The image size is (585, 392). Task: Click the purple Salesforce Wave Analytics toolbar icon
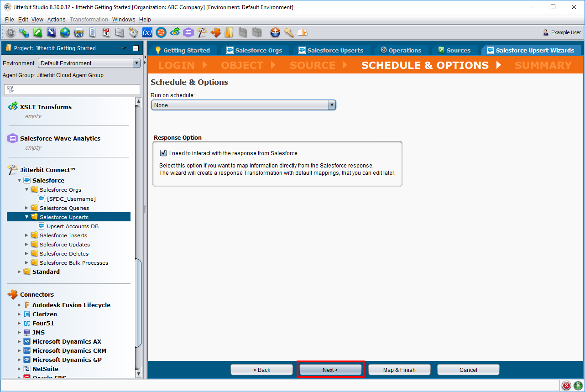pos(188,32)
